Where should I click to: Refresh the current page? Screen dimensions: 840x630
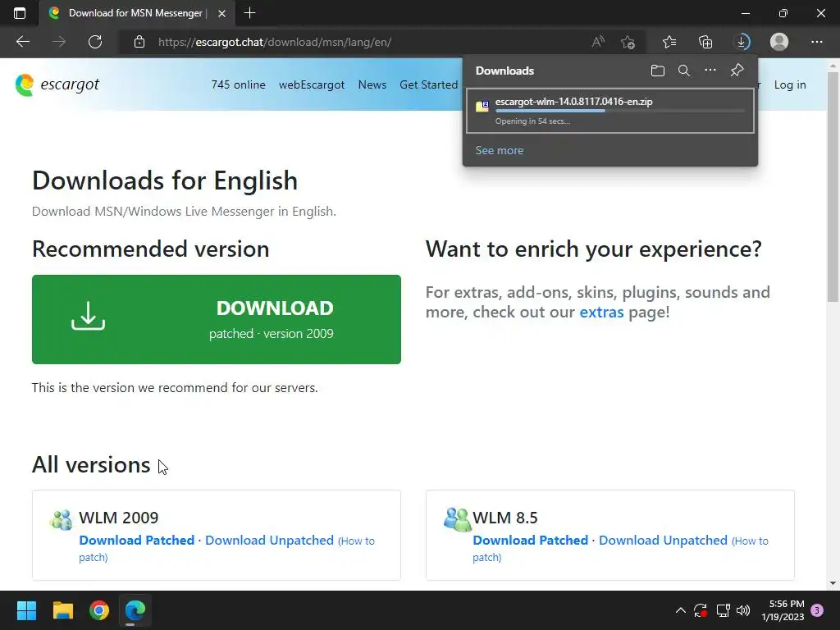pos(95,42)
